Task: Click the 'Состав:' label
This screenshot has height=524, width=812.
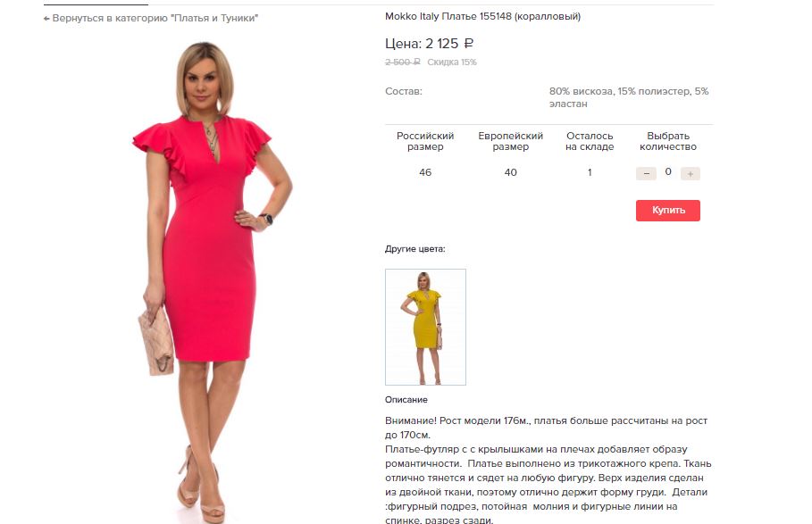Action: (x=404, y=92)
